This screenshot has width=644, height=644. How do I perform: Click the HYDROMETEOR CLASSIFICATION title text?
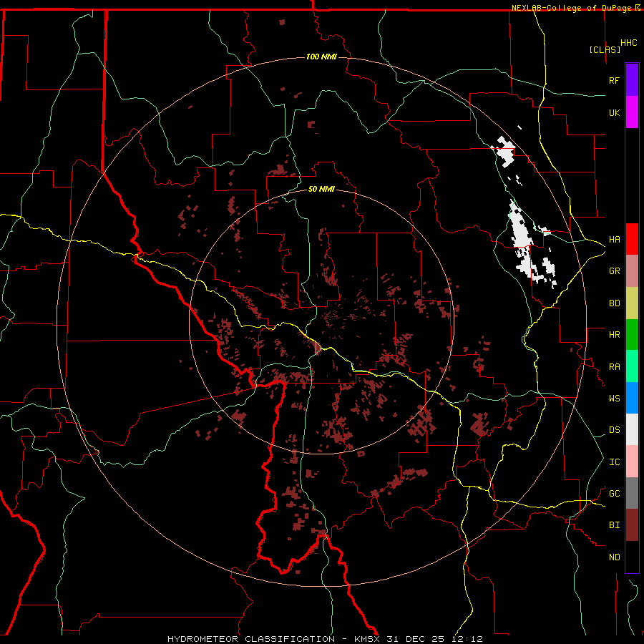click(251, 639)
